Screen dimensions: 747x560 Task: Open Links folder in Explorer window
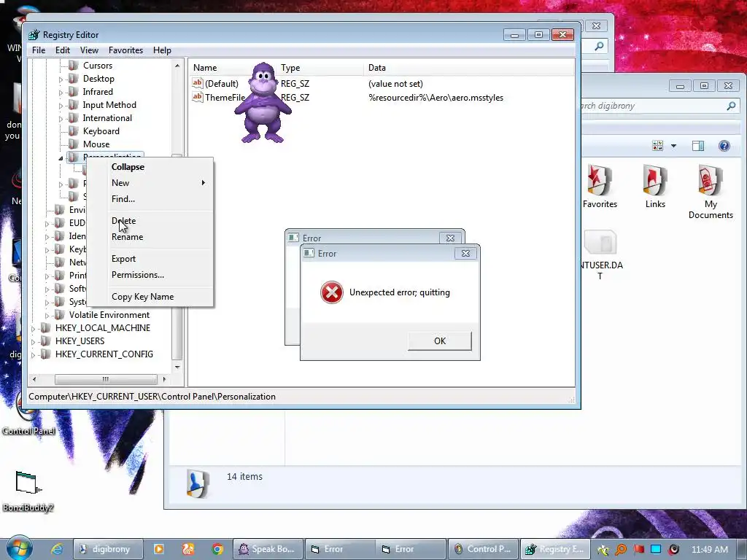pos(655,187)
